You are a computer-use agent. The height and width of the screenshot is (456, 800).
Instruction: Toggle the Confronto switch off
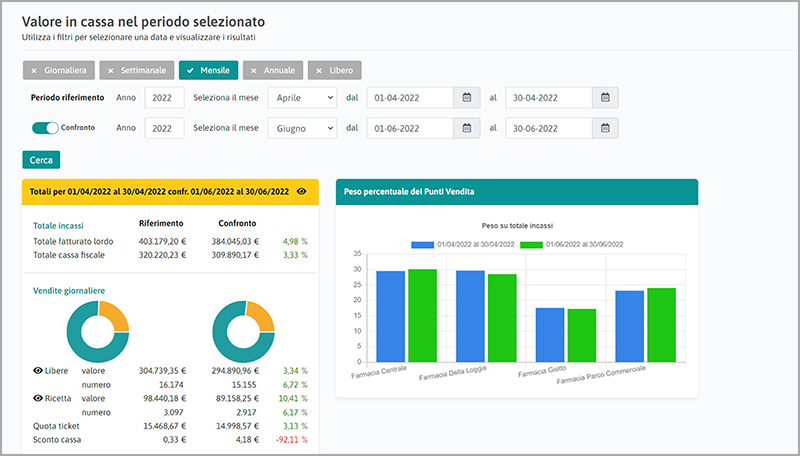45,128
